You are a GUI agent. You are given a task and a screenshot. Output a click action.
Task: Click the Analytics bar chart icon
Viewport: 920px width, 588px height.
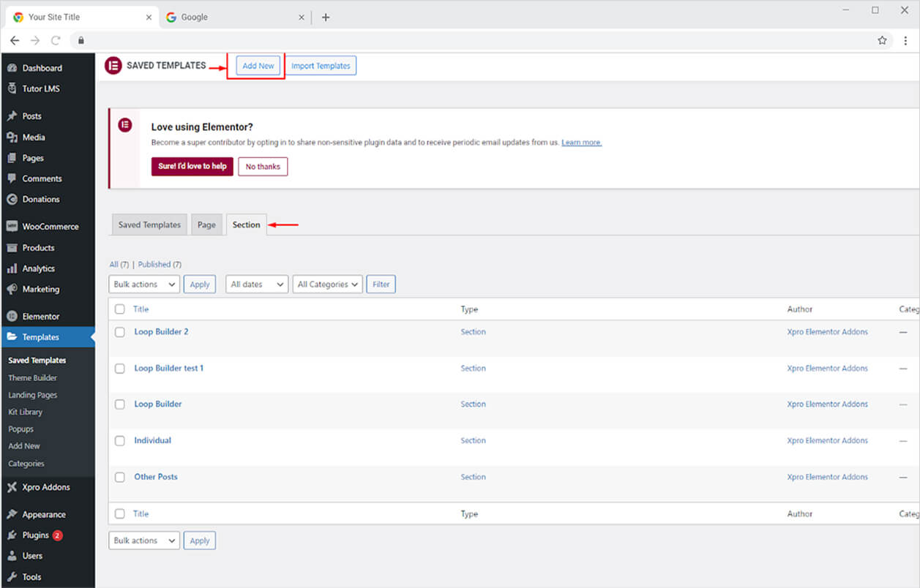(x=12, y=268)
